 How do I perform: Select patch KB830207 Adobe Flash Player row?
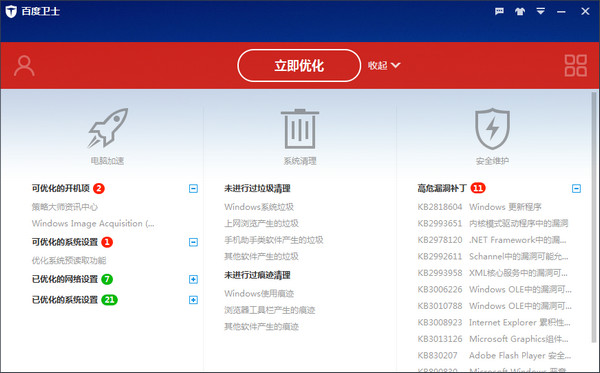pyautogui.click(x=494, y=355)
